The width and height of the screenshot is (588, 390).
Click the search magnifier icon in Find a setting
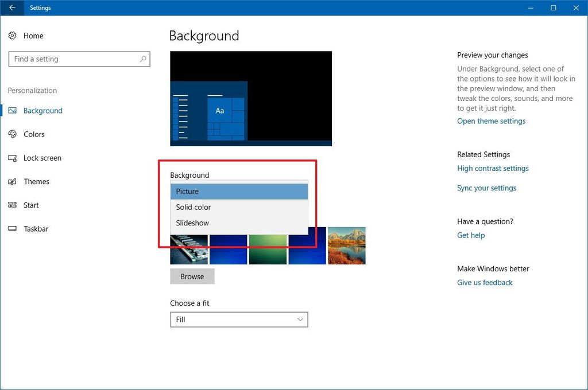pyautogui.click(x=142, y=59)
